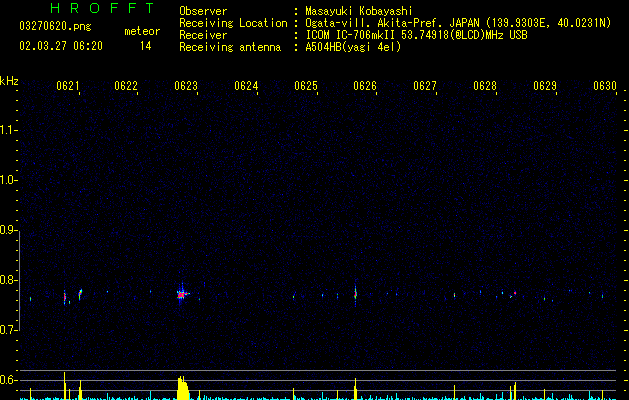Click the 1.1 kHz axis label

(x=8, y=130)
